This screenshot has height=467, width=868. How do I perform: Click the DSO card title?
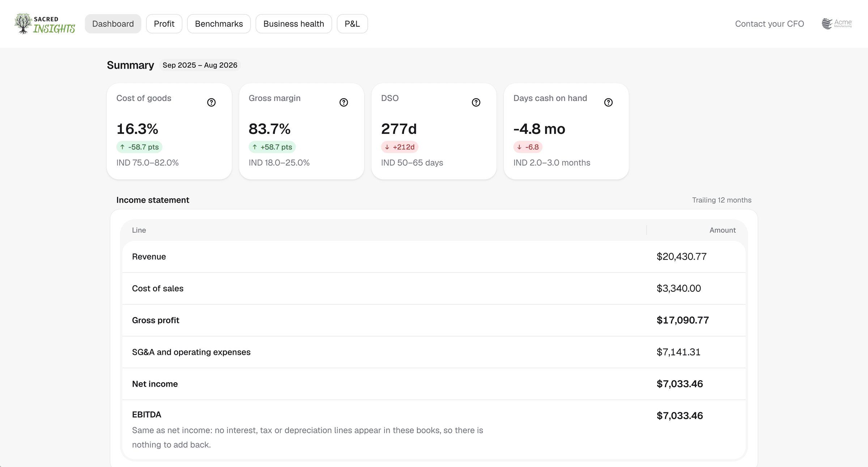pos(390,98)
